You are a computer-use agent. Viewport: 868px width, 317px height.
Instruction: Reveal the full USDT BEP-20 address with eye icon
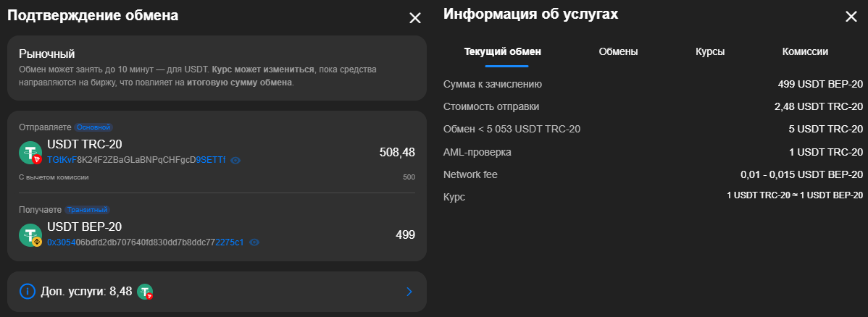(254, 242)
